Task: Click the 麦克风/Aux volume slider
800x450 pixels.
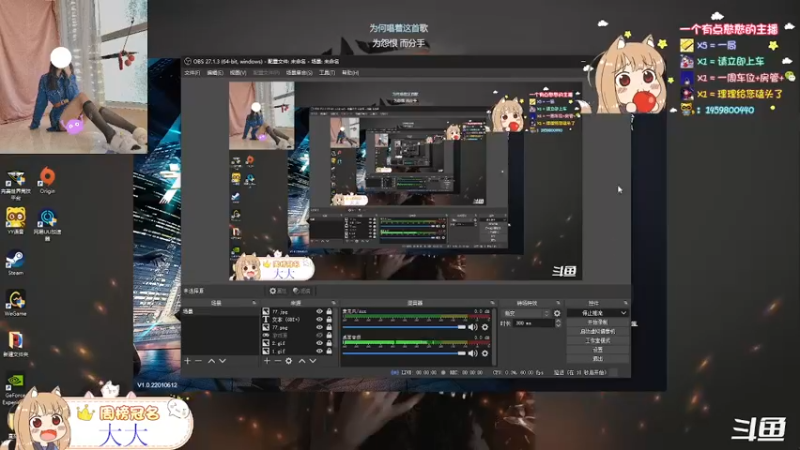Action: point(404,327)
